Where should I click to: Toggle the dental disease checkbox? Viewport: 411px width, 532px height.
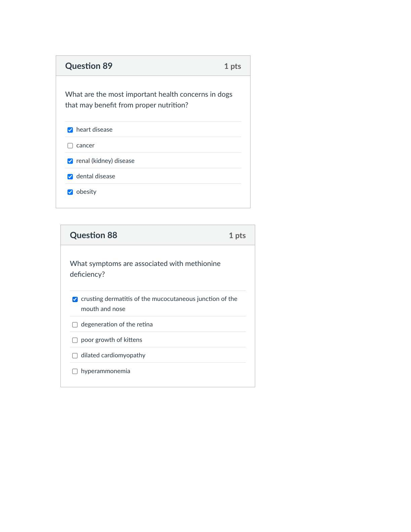click(70, 177)
